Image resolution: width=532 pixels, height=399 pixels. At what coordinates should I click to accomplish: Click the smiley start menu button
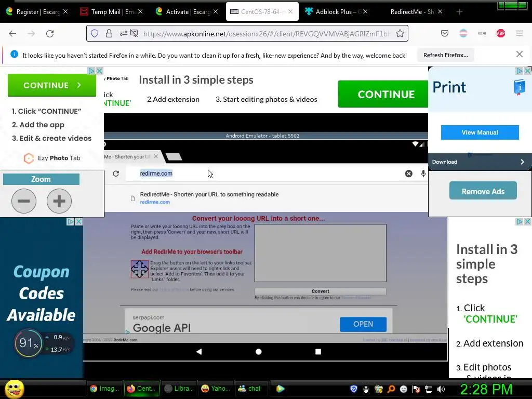14,389
